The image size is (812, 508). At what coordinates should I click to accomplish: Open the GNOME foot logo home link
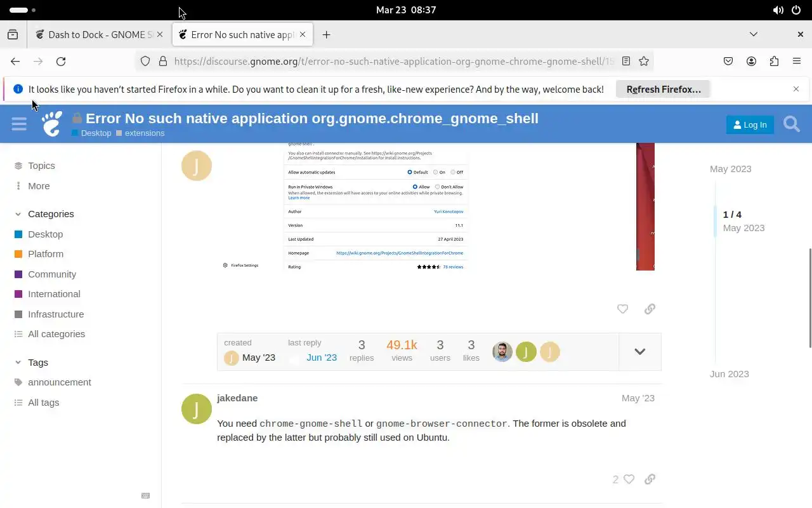pos(52,124)
